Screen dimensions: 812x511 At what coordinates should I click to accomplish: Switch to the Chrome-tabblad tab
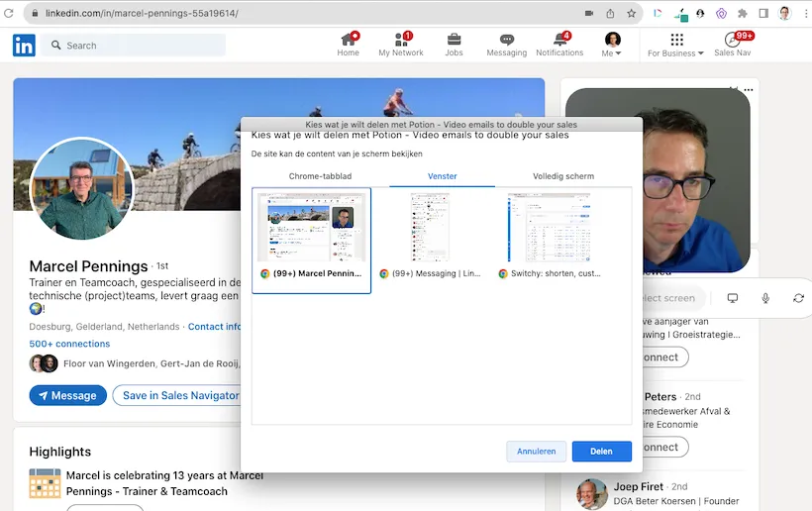320,176
